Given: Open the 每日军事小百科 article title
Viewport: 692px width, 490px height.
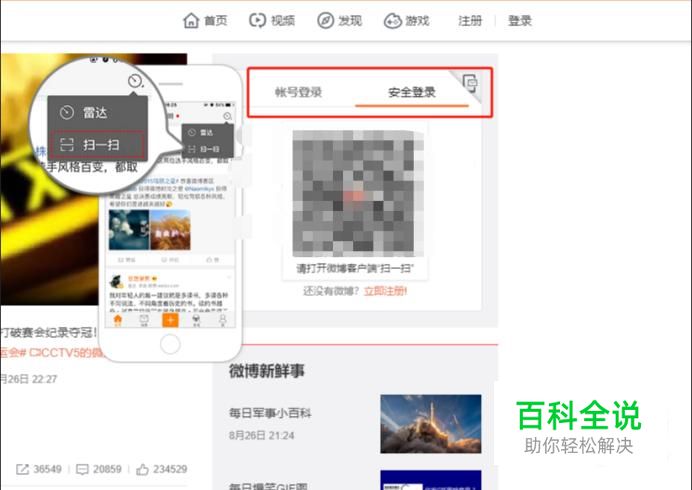Looking at the screenshot, I should click(x=270, y=413).
